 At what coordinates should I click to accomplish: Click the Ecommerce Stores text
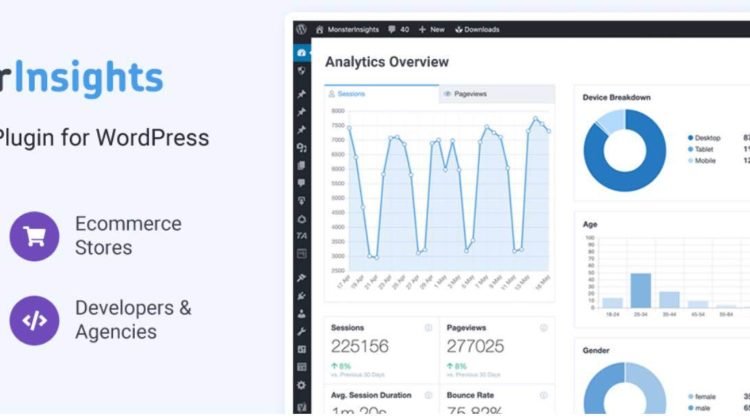coord(128,236)
